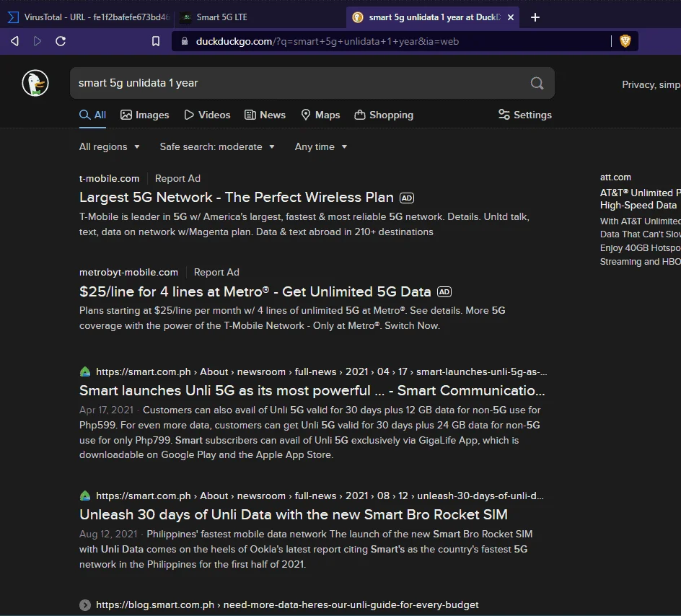Screen dimensions: 681x616
Task: Click the padlock site security icon
Action: click(185, 41)
